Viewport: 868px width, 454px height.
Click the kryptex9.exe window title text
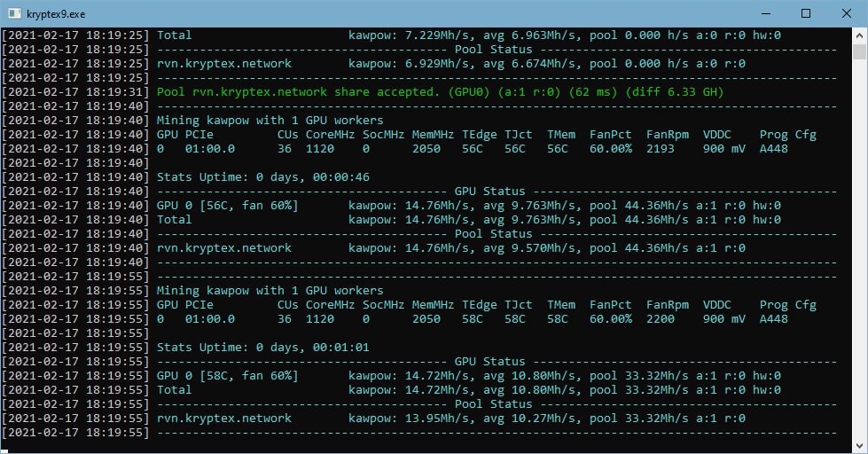[x=56, y=14]
